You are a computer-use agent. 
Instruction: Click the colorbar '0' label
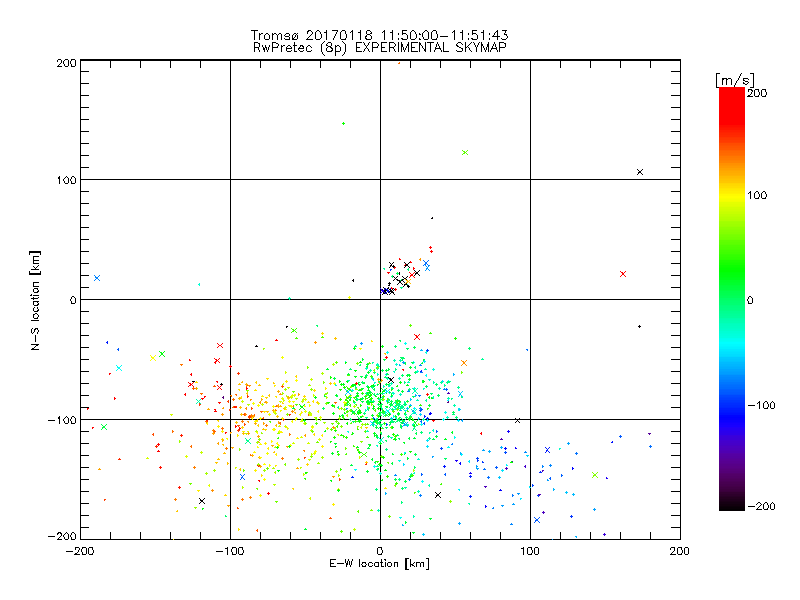(x=750, y=300)
